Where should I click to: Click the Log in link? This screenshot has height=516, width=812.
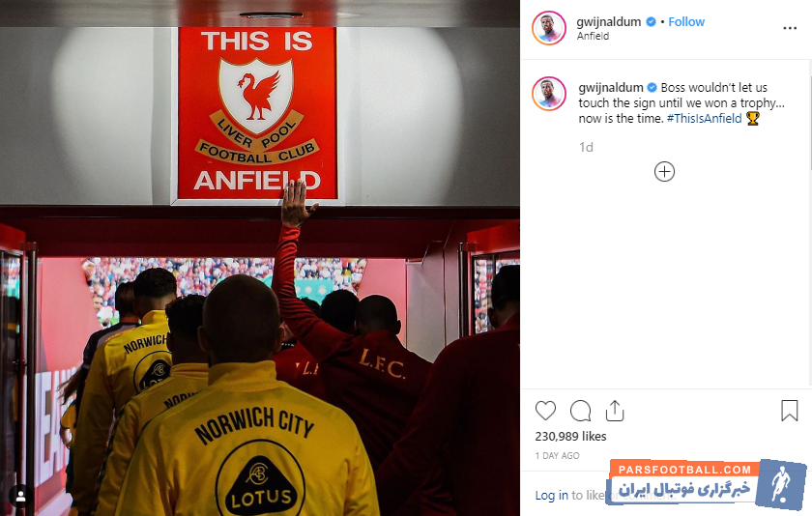coord(552,496)
